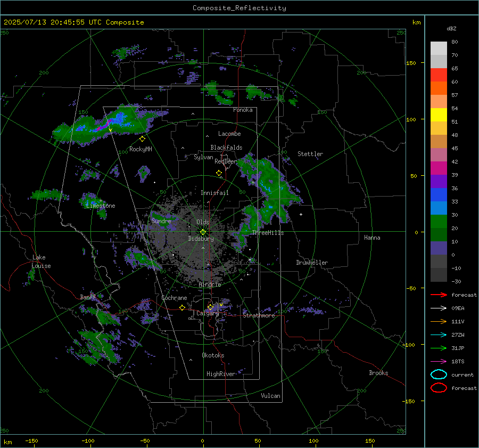Click yellow diamond marker below Cochrane
Viewport: 479px width, 448px height.
click(182, 307)
